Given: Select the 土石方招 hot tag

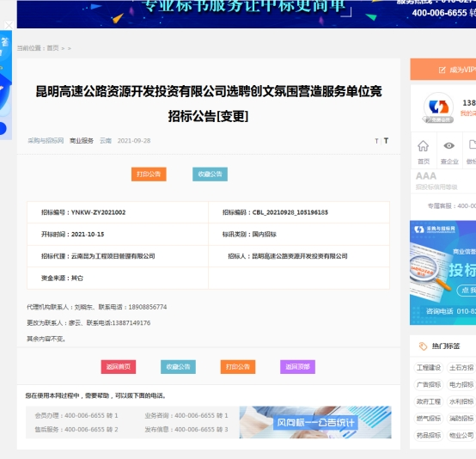Looking at the screenshot, I should pos(461,368).
